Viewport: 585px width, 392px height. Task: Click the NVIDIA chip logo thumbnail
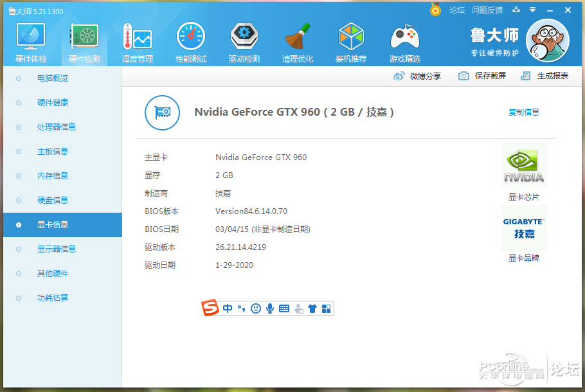524,166
